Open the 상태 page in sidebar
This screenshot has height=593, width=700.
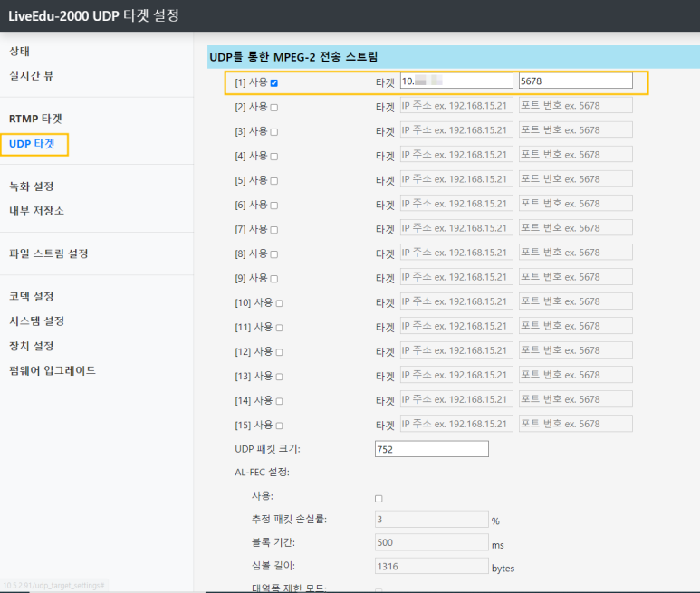click(19, 52)
